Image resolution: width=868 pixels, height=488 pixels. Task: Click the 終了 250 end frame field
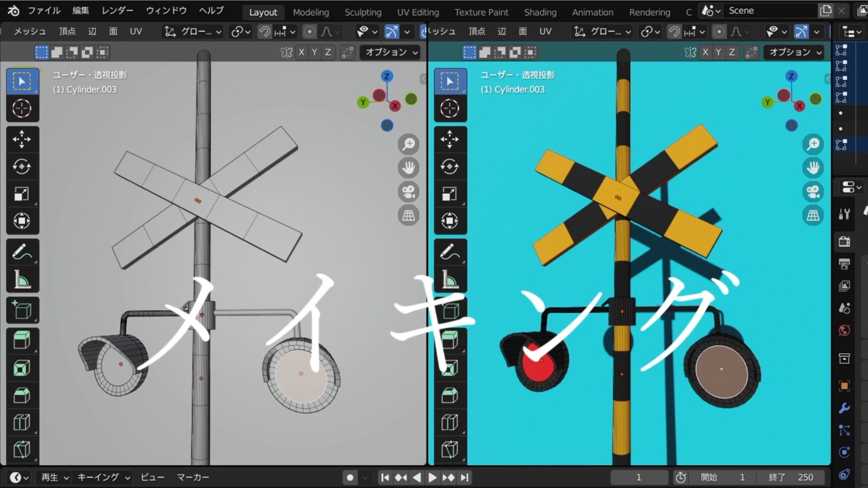coord(791,477)
